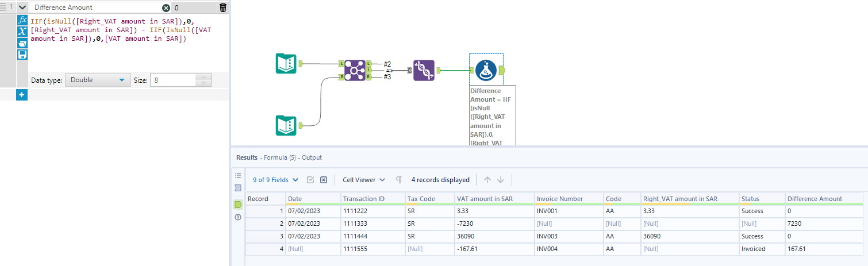The width and height of the screenshot is (868, 266).
Task: Save the expression with the disk icon
Action: (x=23, y=55)
